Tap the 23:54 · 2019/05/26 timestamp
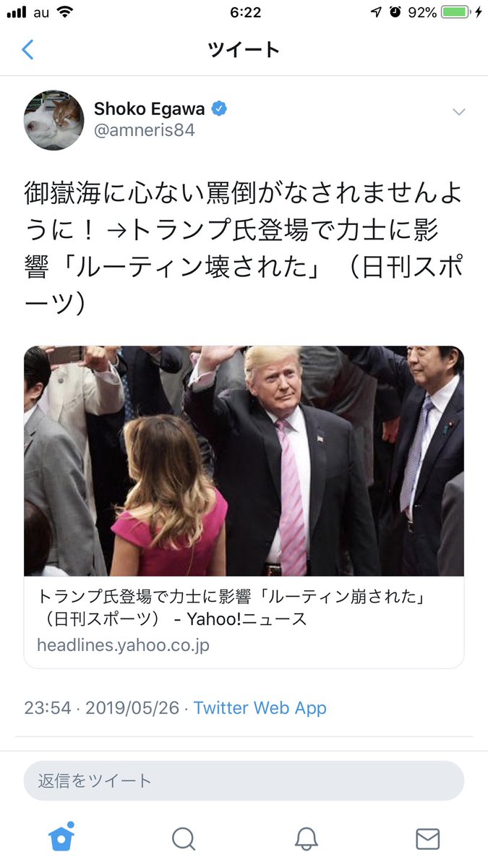Viewport: 488px width, 868px height. click(x=101, y=707)
